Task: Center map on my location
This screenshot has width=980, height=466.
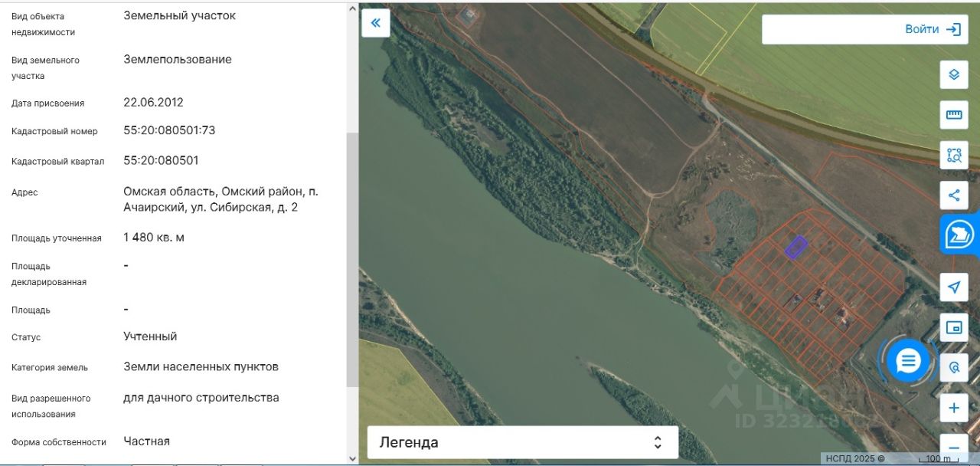Action: pos(954,287)
